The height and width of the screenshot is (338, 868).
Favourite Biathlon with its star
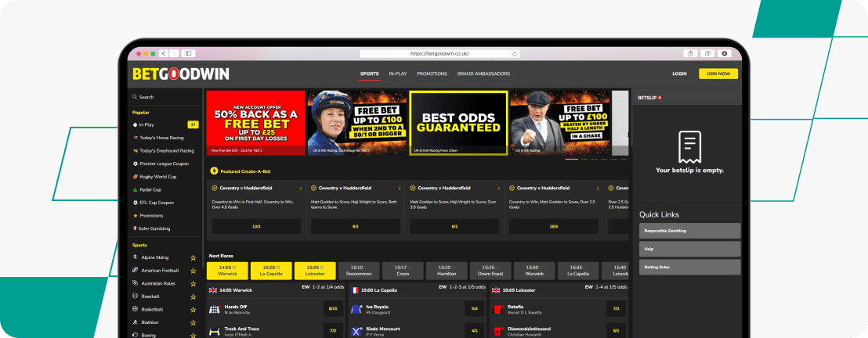point(193,323)
